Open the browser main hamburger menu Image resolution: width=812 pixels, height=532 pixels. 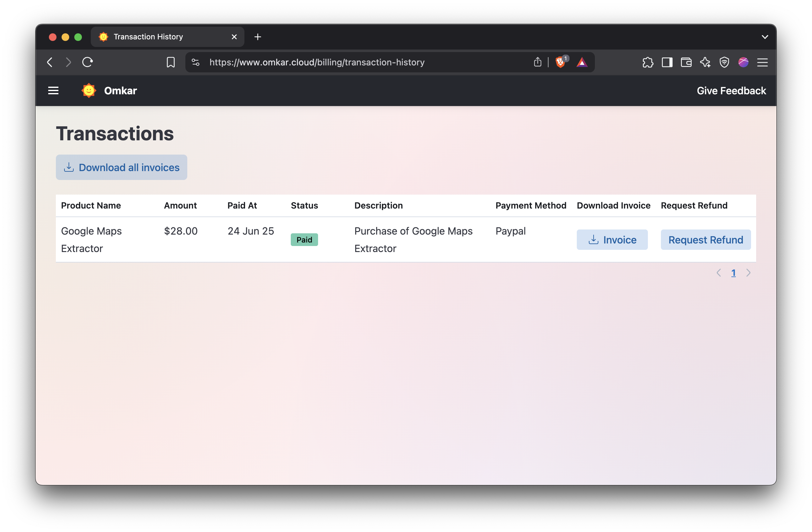(x=762, y=62)
